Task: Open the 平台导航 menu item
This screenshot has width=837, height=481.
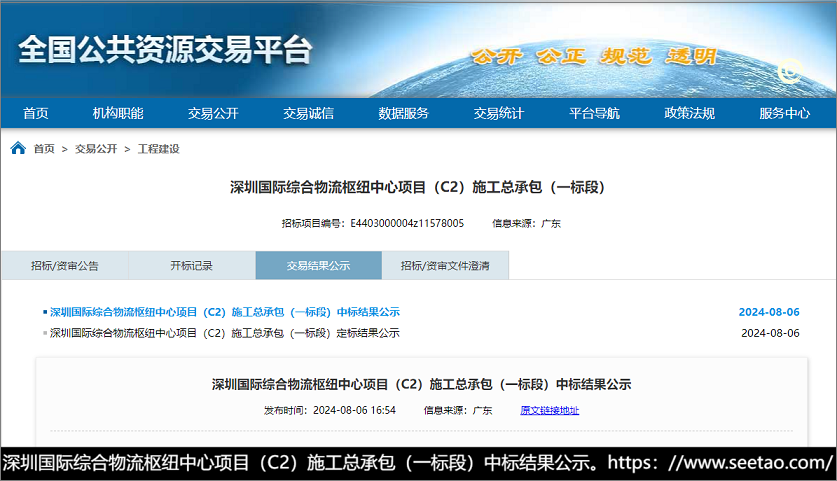Action: click(x=594, y=113)
